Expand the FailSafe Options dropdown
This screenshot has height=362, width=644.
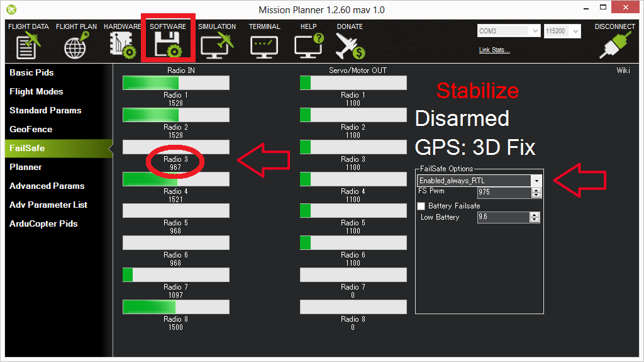536,181
